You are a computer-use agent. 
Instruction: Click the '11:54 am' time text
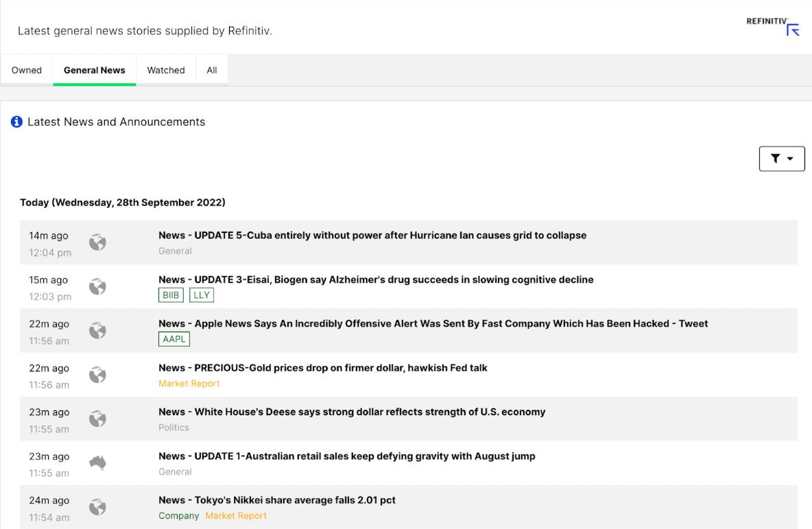click(x=49, y=517)
